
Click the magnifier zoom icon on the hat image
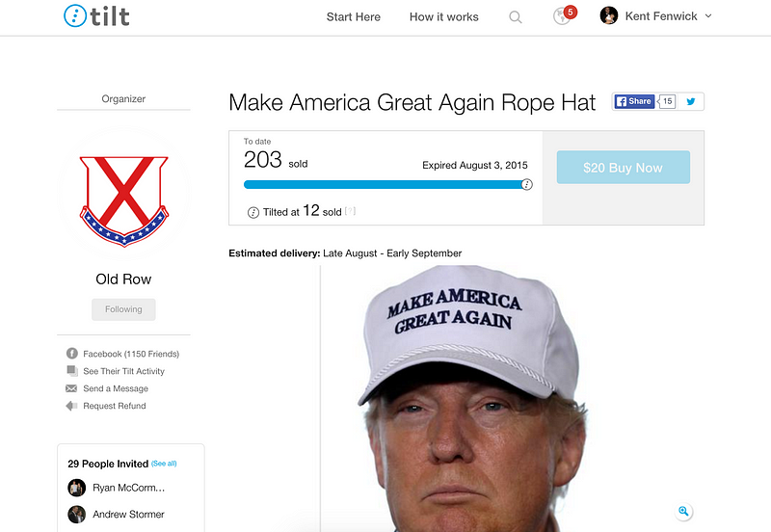[683, 511]
